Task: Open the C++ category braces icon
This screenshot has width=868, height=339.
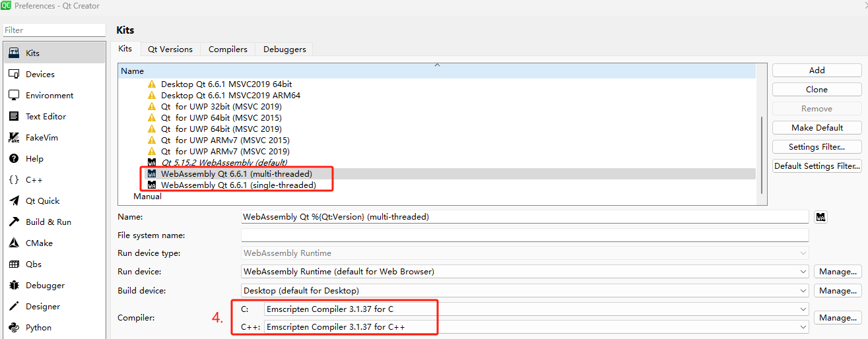Action: 14,179
